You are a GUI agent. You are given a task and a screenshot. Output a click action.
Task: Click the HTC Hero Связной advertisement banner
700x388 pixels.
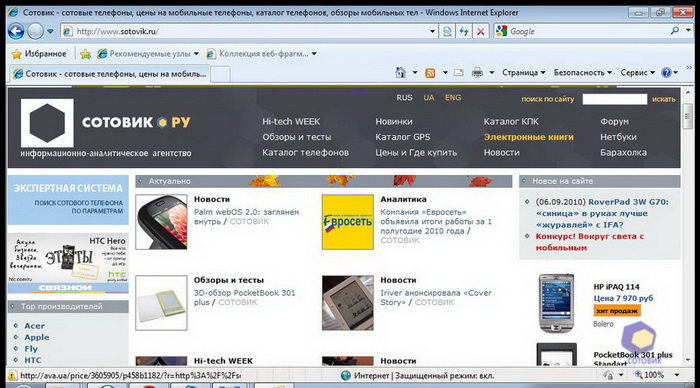(x=68, y=263)
